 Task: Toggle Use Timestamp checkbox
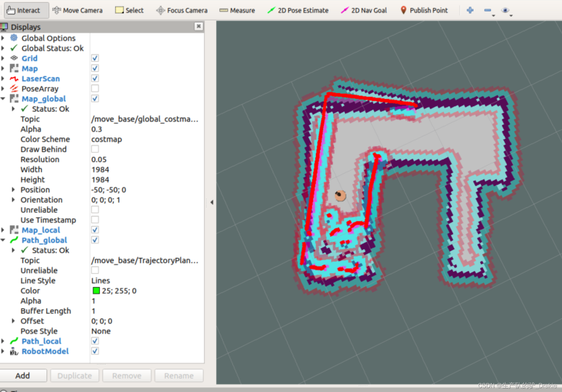(x=95, y=220)
